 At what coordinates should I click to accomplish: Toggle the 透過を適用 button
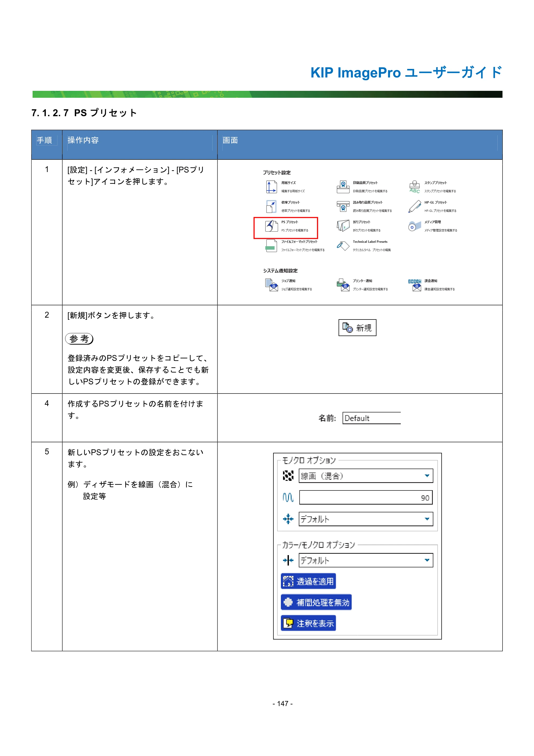(x=308, y=581)
